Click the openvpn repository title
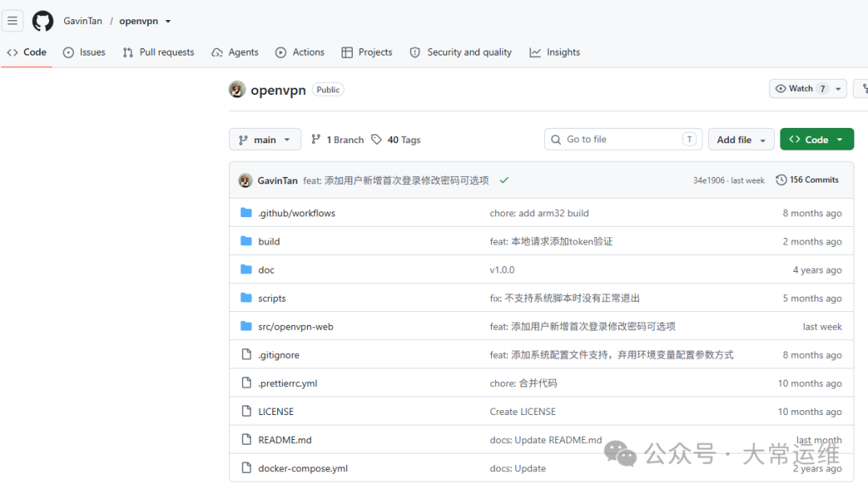 click(278, 90)
